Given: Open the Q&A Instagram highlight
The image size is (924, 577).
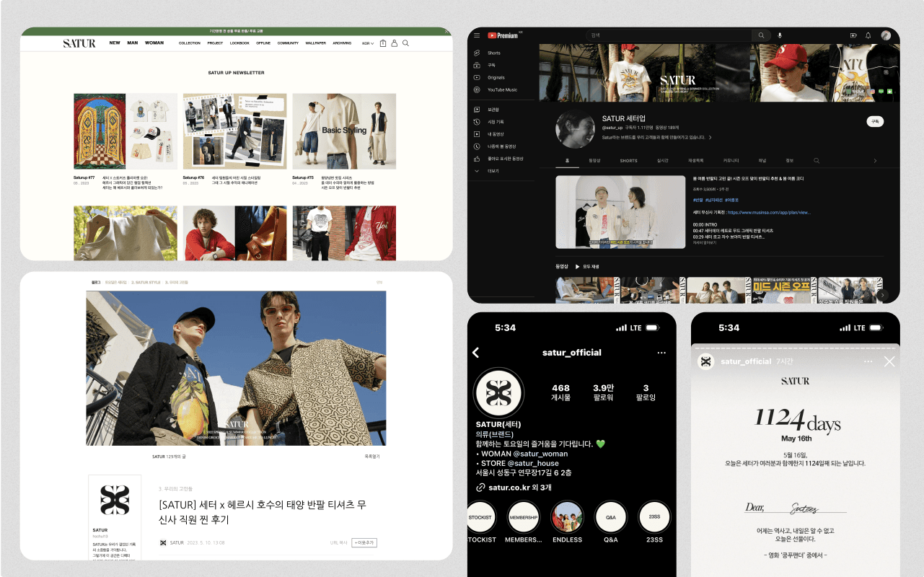Looking at the screenshot, I should click(x=610, y=517).
